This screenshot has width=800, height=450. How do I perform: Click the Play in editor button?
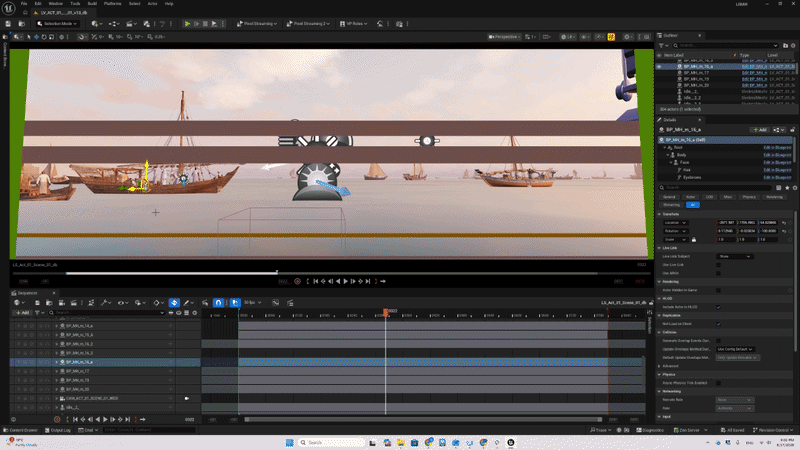(187, 23)
